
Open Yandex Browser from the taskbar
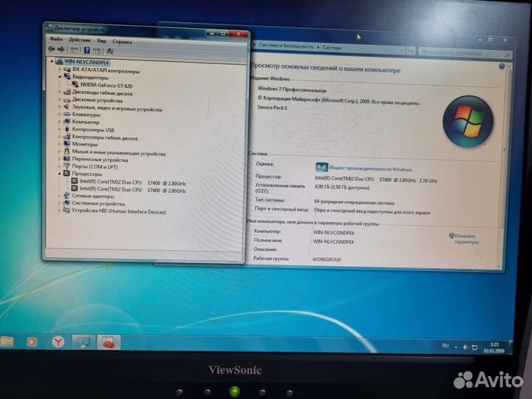point(57,342)
